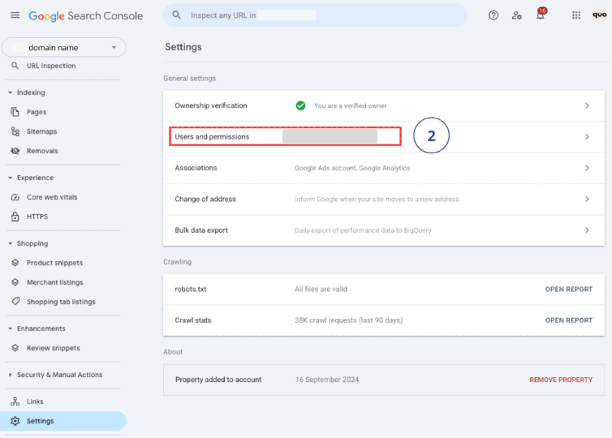Click Bulk data export label
612x438 pixels.
pos(201,230)
